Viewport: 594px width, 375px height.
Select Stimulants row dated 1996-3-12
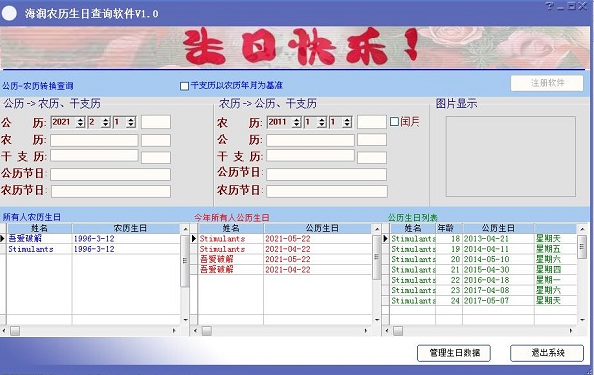[94, 249]
